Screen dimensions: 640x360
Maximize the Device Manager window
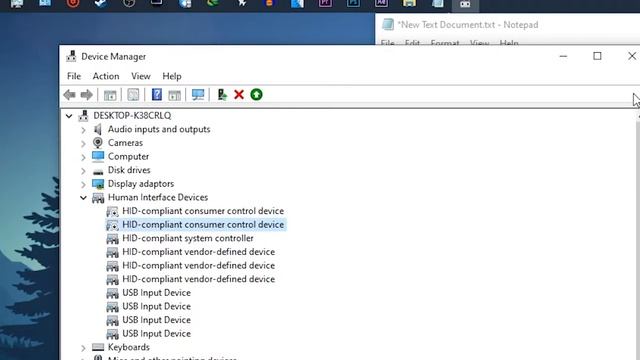[597, 56]
